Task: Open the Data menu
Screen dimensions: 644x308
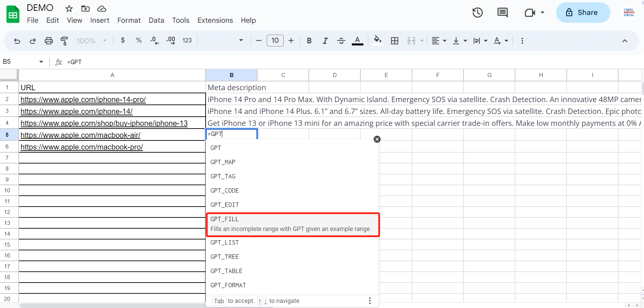Action: (156, 20)
